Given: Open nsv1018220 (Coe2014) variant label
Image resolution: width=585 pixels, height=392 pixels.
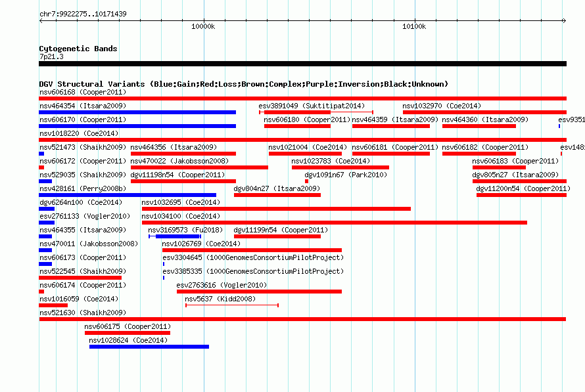Looking at the screenshot, I should pyautogui.click(x=79, y=133).
